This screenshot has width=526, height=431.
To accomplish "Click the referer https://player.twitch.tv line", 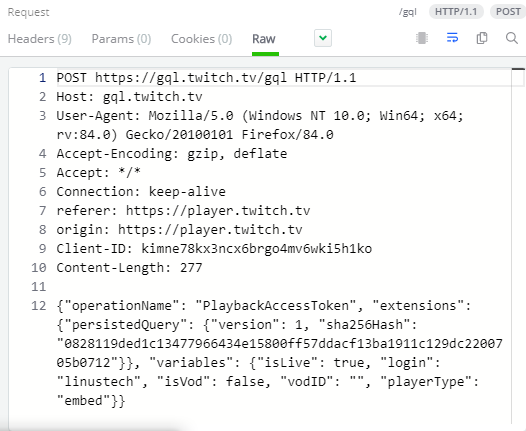I will coord(183,211).
